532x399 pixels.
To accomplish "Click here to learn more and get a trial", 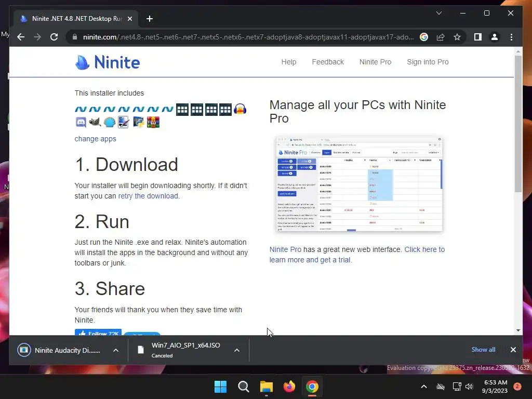I will click(357, 255).
